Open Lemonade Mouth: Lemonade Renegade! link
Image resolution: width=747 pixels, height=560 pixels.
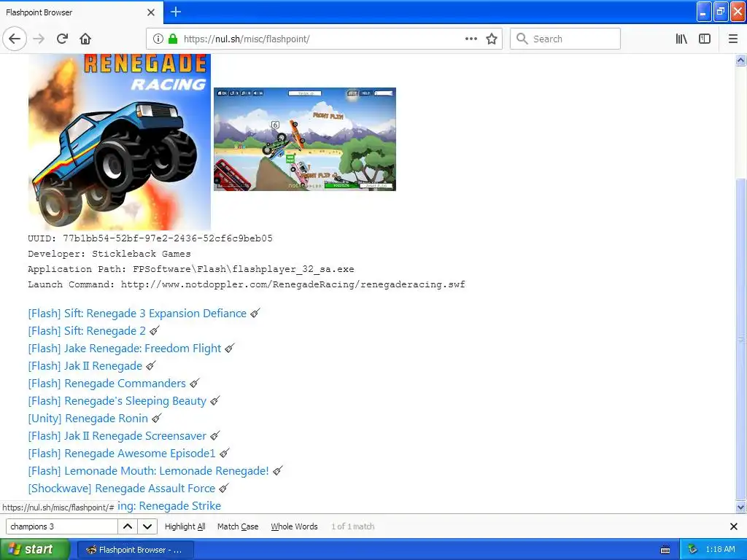point(148,471)
